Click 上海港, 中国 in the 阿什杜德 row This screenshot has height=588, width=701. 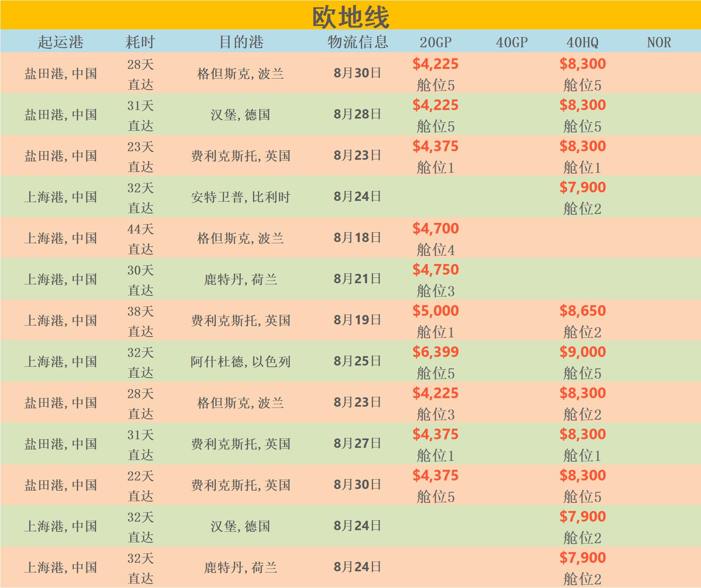coord(61,362)
